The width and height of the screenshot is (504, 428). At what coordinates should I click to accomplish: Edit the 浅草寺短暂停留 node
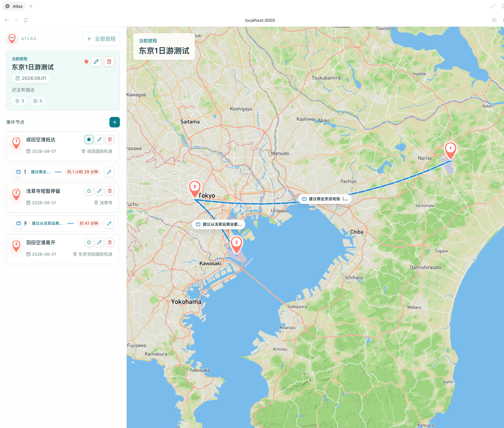pos(99,191)
